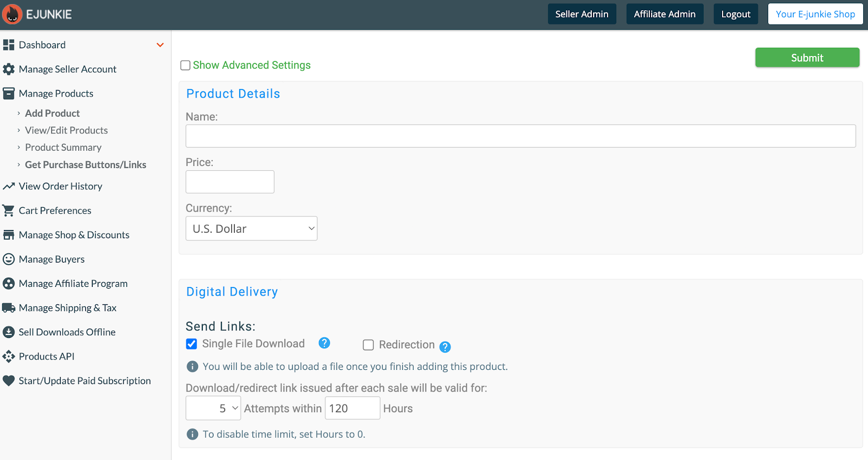Go to View Order History
Image resolution: width=868 pixels, height=460 pixels.
coord(61,186)
